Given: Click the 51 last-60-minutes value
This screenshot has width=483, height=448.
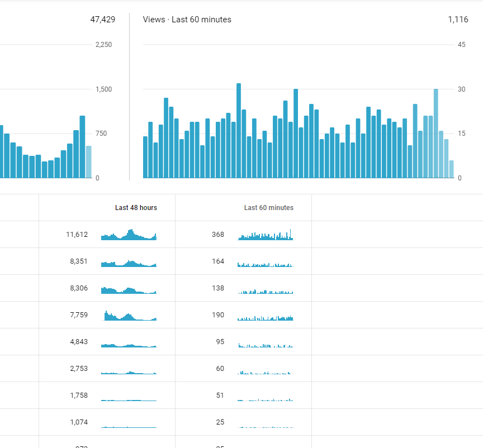Looking at the screenshot, I should point(220,395).
